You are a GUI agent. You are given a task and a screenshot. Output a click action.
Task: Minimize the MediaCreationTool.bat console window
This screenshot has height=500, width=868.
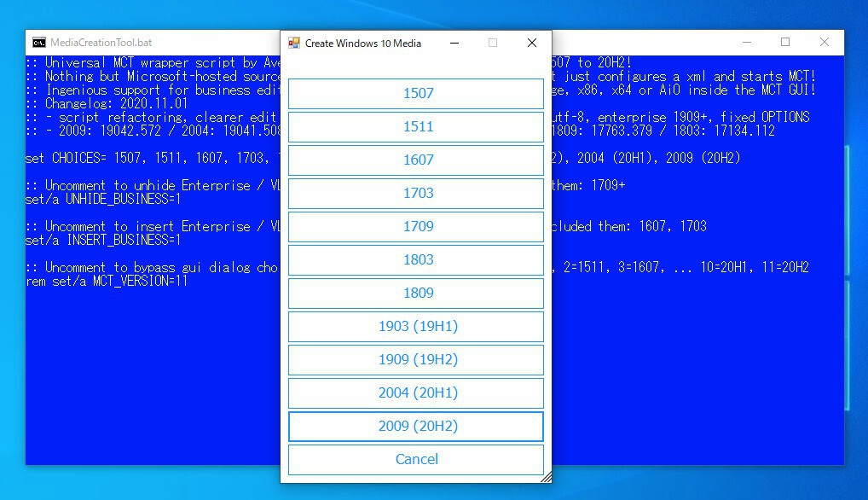(747, 42)
